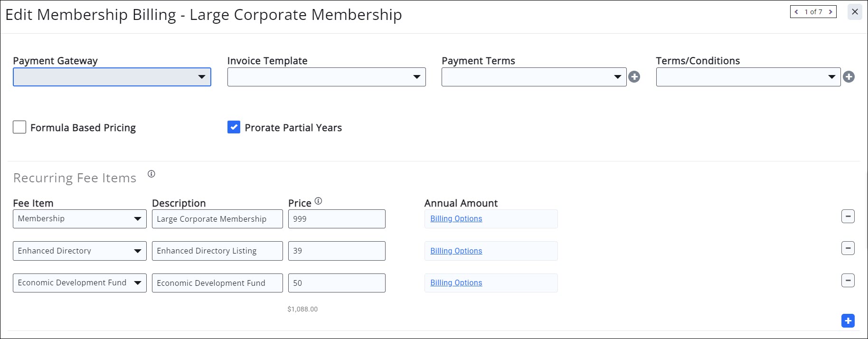Remove the Economic Development Fund row
This screenshot has width=868, height=339.
848,281
